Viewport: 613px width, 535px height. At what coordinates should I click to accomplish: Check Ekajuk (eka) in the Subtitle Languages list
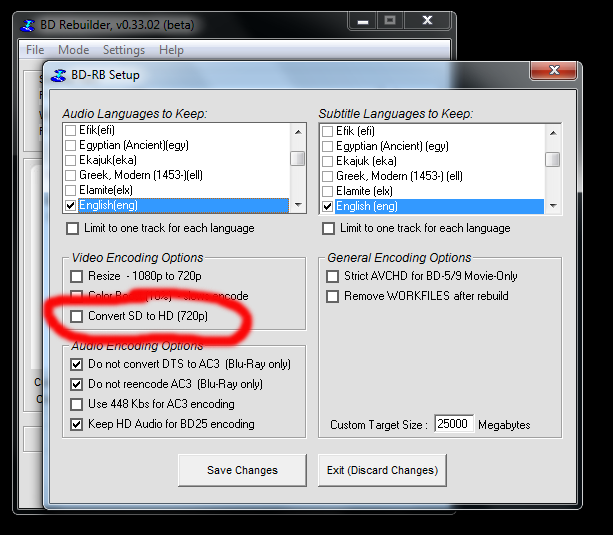point(327,161)
